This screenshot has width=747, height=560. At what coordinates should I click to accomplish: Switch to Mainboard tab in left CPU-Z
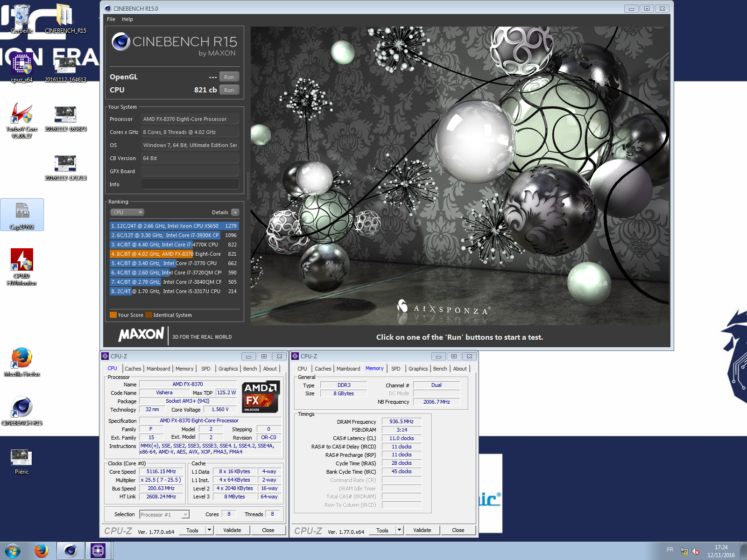click(x=158, y=369)
